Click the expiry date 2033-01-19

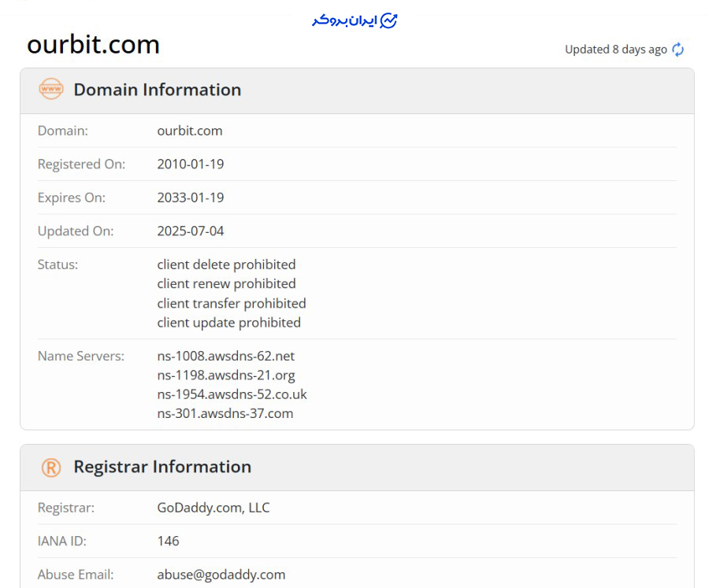(191, 198)
